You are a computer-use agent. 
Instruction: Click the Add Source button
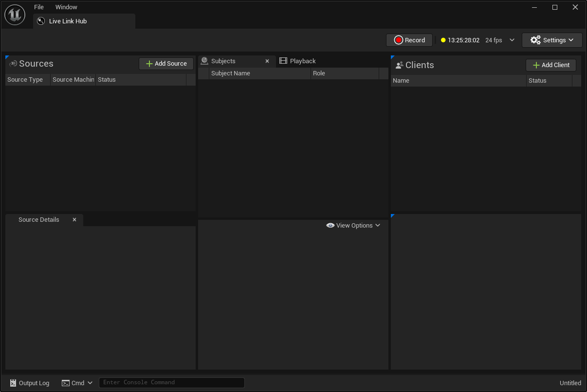click(x=166, y=64)
